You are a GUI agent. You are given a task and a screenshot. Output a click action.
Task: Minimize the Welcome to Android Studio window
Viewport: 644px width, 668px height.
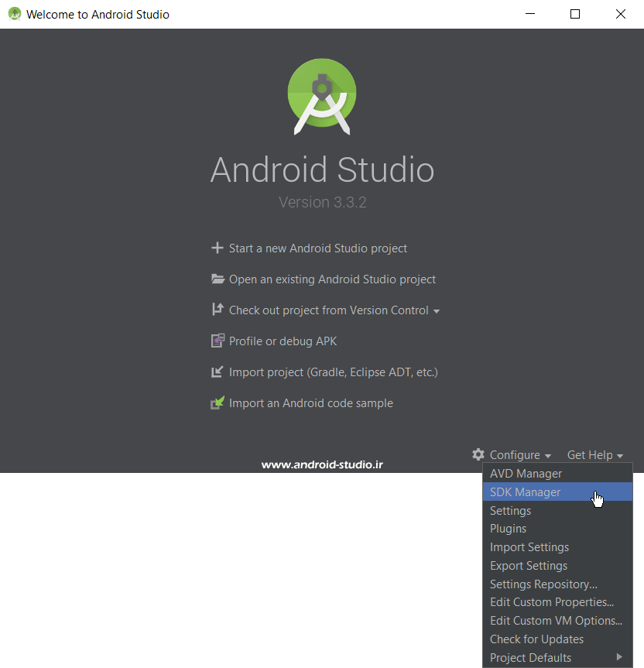pyautogui.click(x=530, y=14)
